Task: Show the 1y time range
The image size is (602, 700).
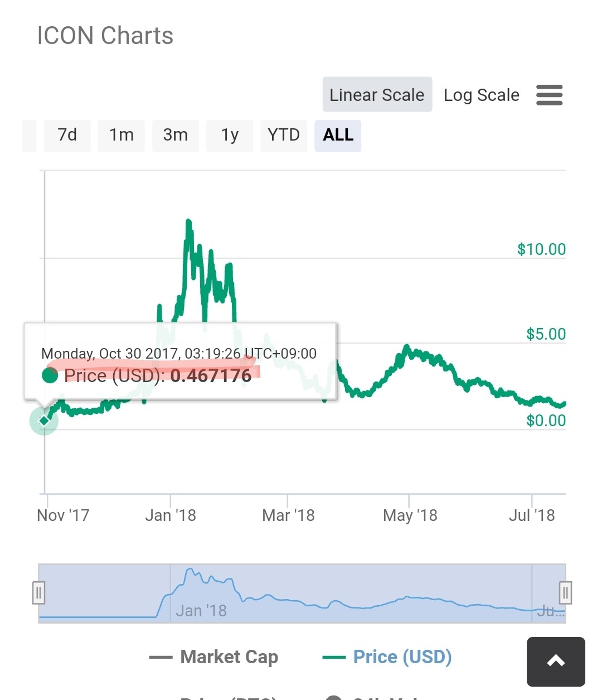Action: click(x=229, y=136)
